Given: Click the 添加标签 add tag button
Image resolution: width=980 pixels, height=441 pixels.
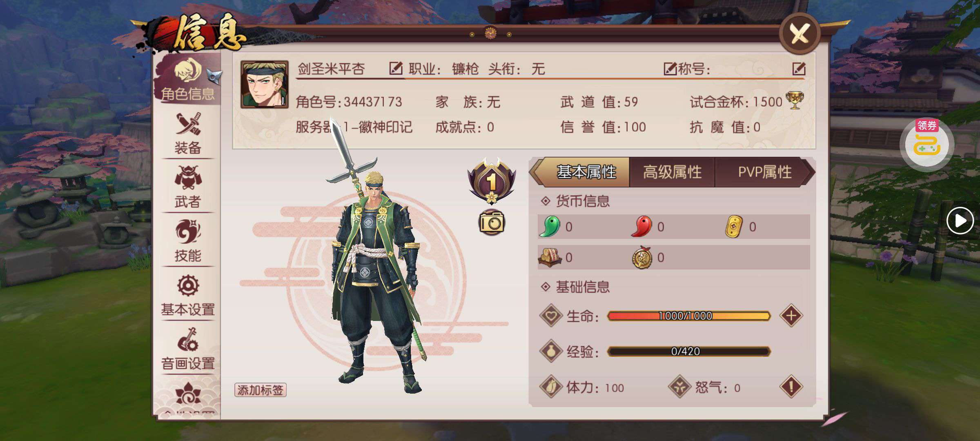Looking at the screenshot, I should 261,390.
